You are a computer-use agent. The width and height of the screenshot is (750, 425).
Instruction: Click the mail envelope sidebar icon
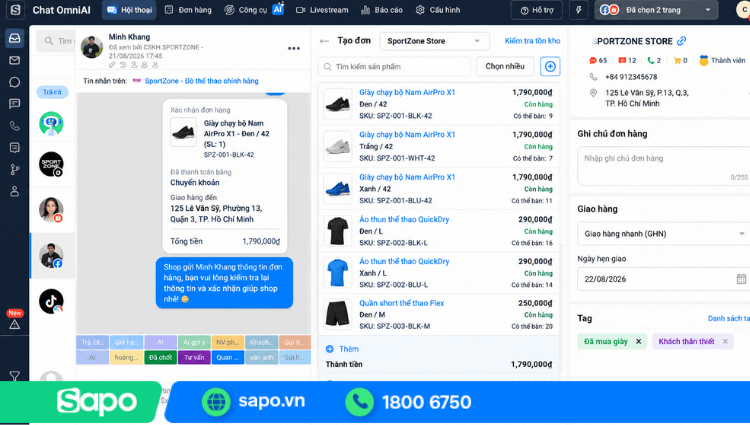[x=14, y=60]
